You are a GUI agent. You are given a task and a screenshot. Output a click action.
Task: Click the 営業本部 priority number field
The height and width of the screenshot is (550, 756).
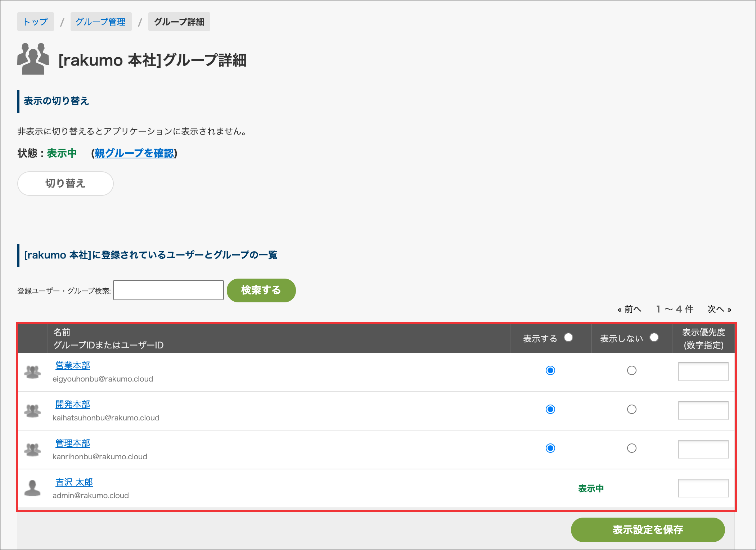tap(703, 371)
